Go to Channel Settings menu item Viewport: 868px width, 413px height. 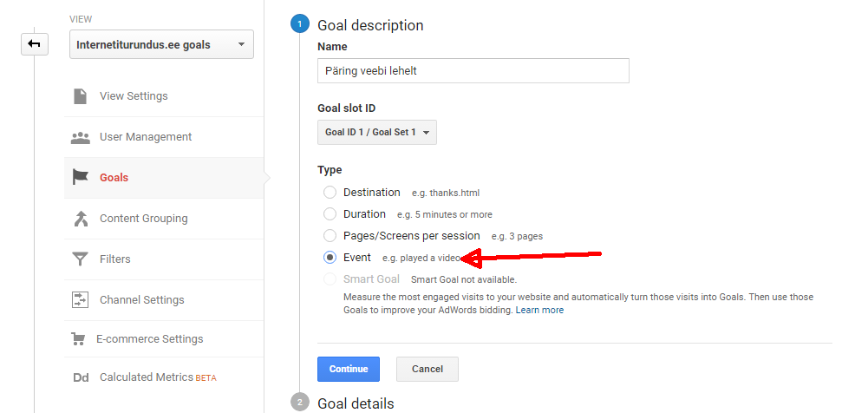pyautogui.click(x=142, y=300)
